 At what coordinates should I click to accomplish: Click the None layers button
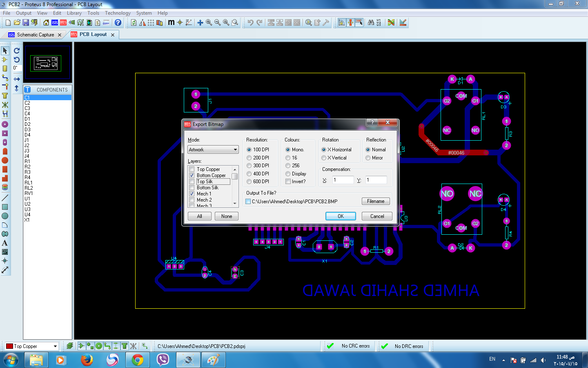point(227,216)
